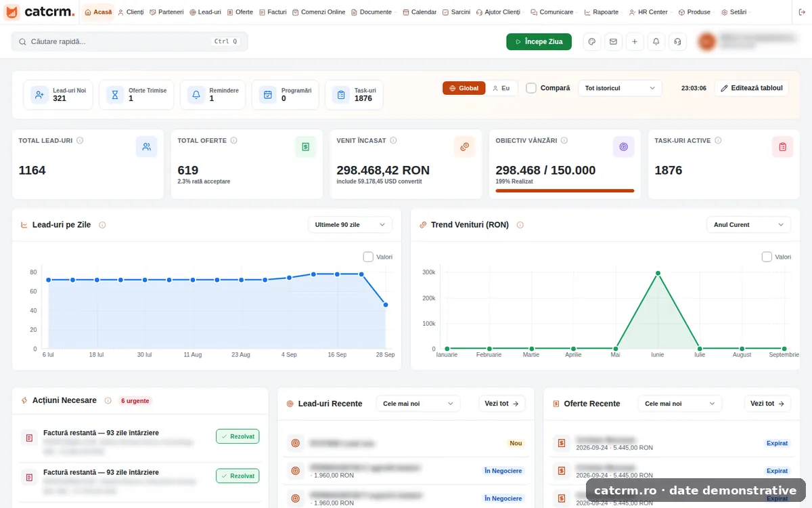Click the 6 urgente badge

tap(135, 400)
